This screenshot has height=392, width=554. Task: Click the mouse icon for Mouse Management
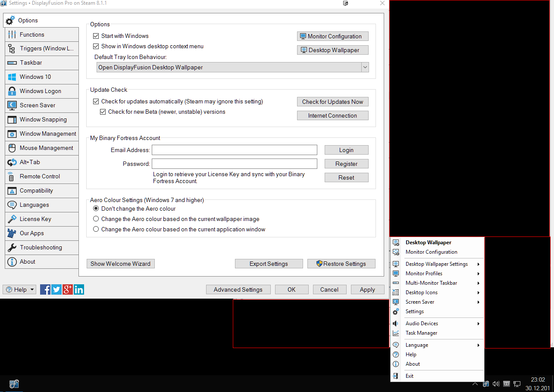[12, 148]
